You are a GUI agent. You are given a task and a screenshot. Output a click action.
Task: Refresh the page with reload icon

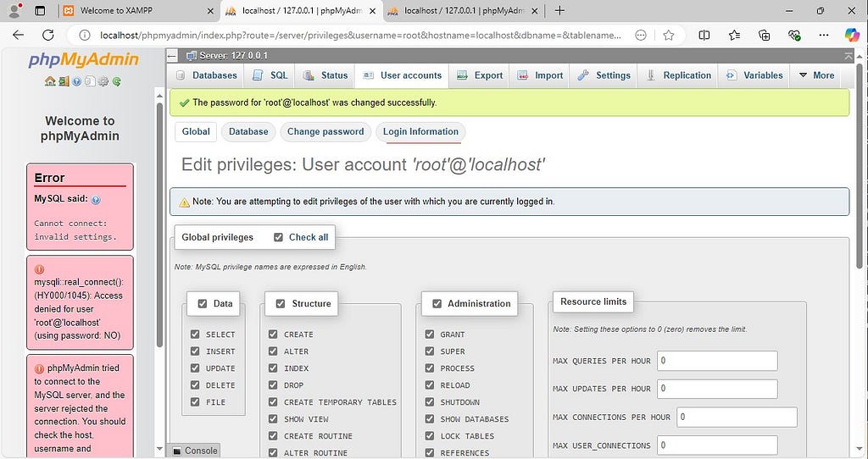[48, 36]
